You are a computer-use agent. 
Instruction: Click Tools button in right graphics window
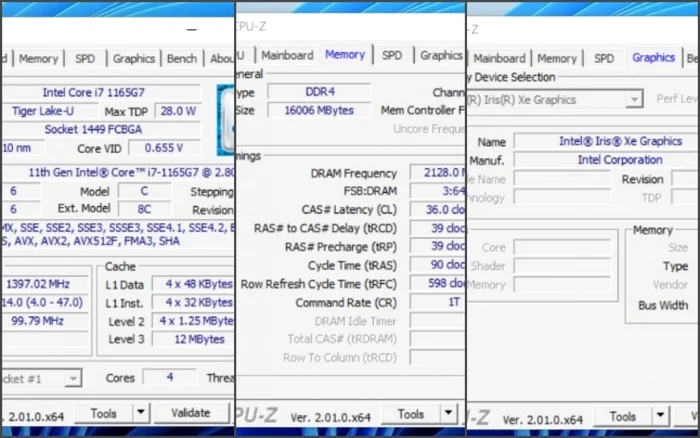tap(622, 417)
